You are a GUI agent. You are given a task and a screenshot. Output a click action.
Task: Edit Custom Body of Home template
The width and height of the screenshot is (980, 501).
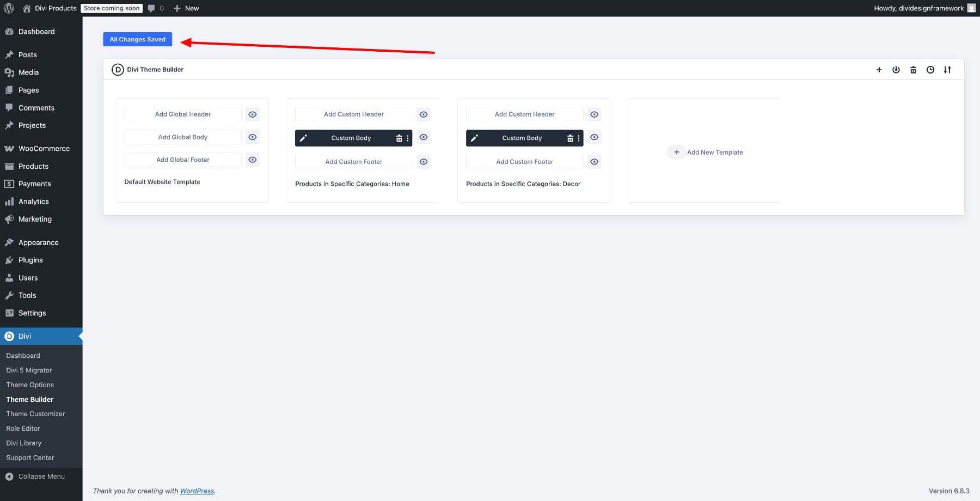click(x=303, y=138)
